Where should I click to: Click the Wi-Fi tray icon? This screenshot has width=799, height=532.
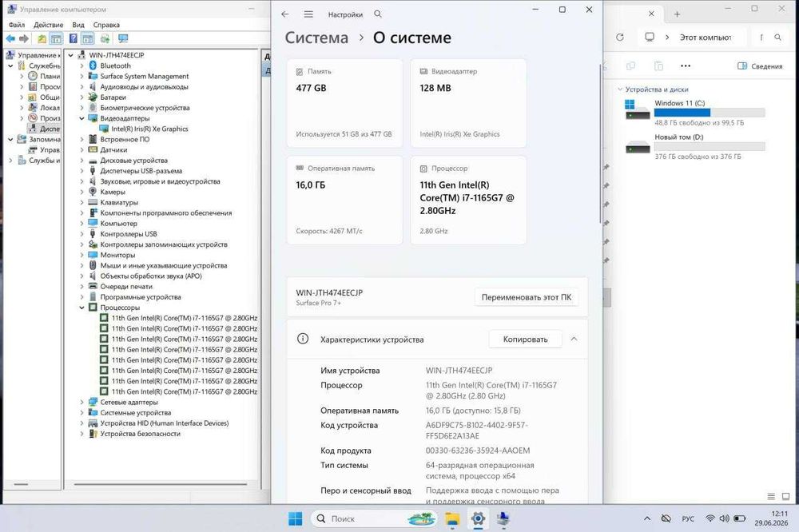[x=710, y=518]
